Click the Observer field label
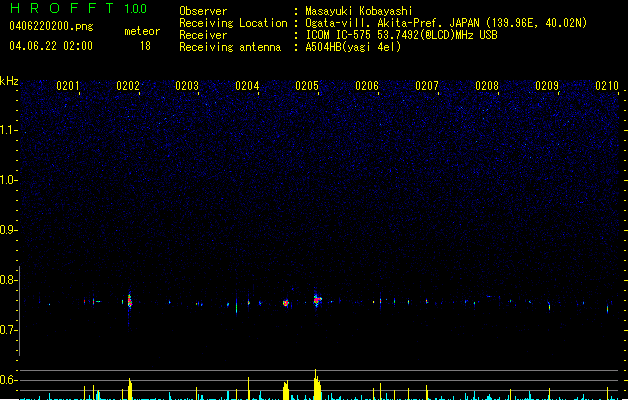 click(203, 11)
